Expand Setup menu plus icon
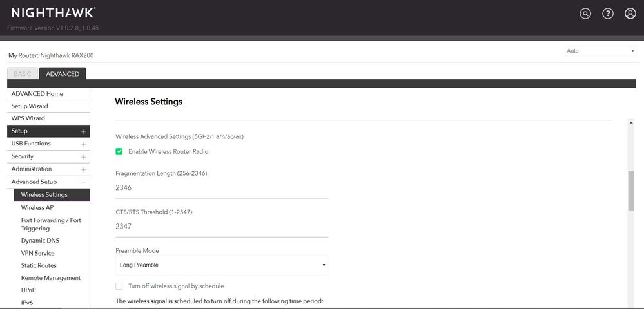644x309 pixels. pos(83,131)
